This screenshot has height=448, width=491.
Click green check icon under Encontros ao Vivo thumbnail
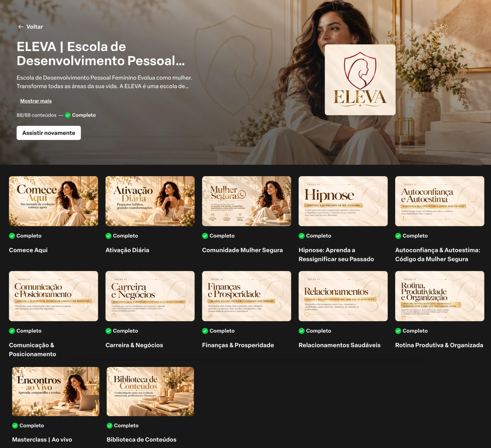15,425
